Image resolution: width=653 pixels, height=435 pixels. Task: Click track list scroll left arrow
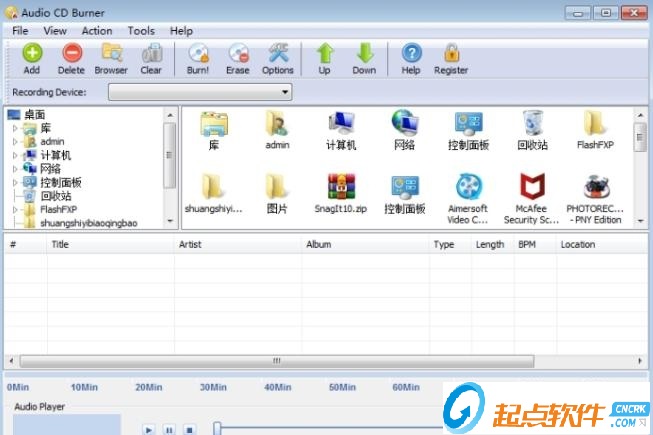[x=11, y=361]
